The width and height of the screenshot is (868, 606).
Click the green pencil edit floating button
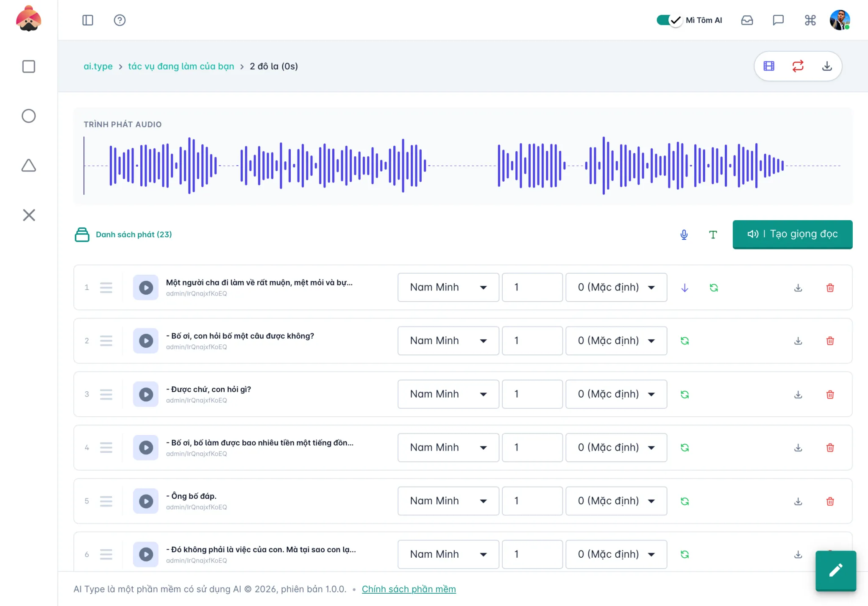[835, 570]
